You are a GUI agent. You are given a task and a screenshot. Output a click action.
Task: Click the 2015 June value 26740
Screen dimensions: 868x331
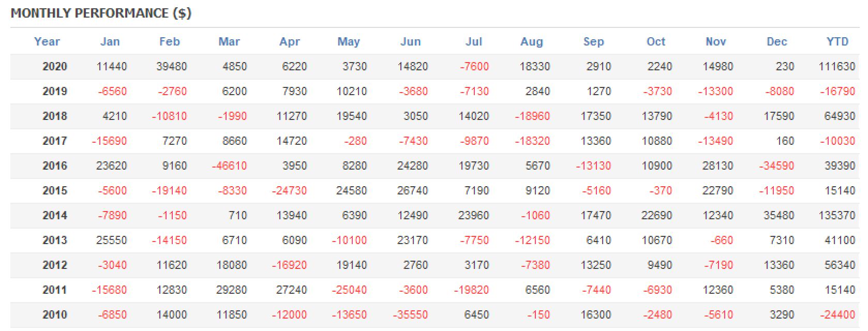click(412, 191)
